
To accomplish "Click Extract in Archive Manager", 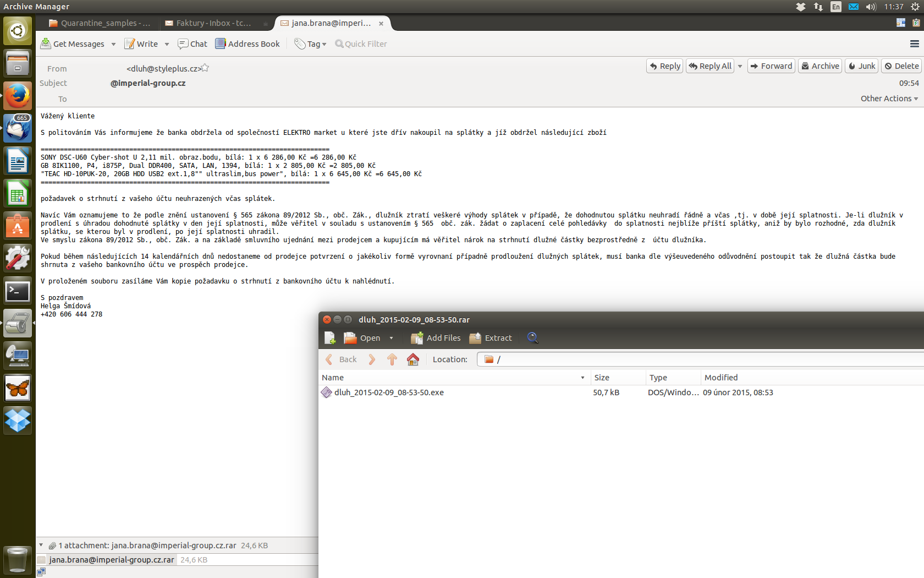I will click(x=491, y=338).
